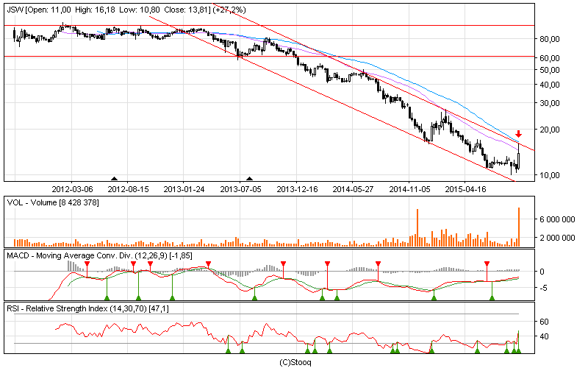Click the red down arrow above latest candle
The height and width of the screenshot is (368, 588).
click(x=519, y=134)
